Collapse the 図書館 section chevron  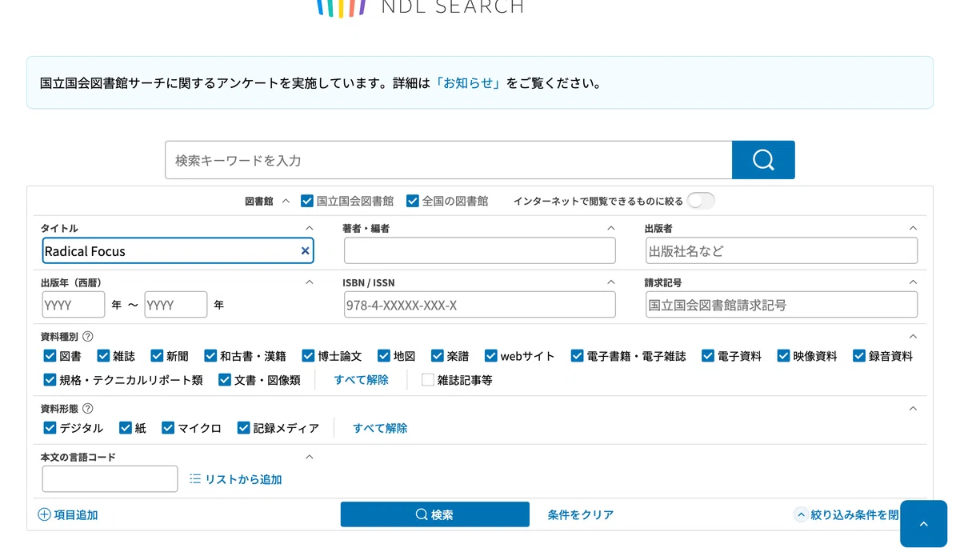click(x=286, y=202)
